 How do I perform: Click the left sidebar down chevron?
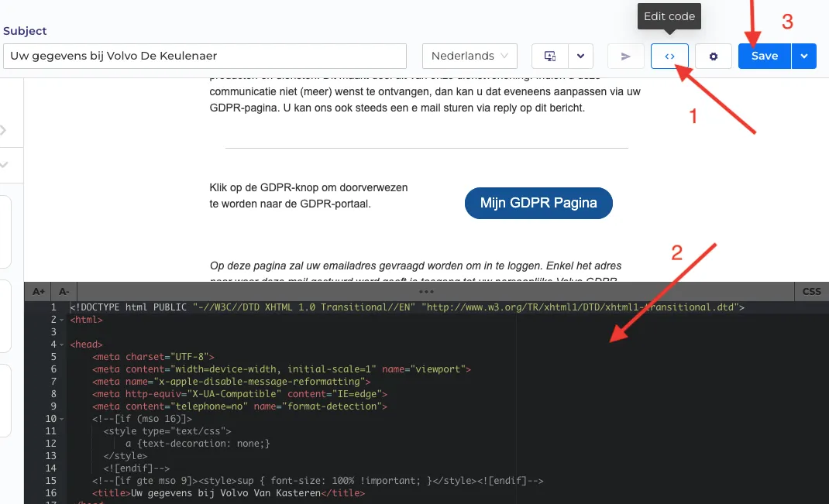coord(4,165)
